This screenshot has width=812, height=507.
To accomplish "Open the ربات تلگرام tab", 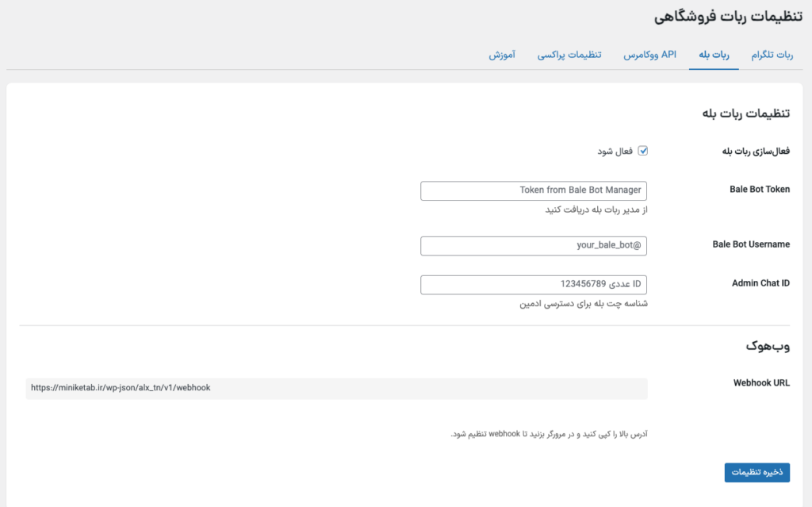I will [x=772, y=55].
